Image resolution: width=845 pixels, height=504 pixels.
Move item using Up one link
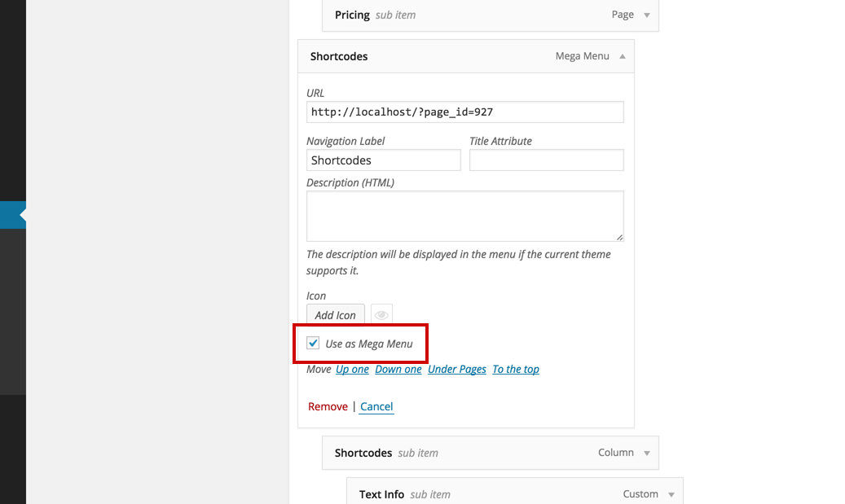click(352, 370)
